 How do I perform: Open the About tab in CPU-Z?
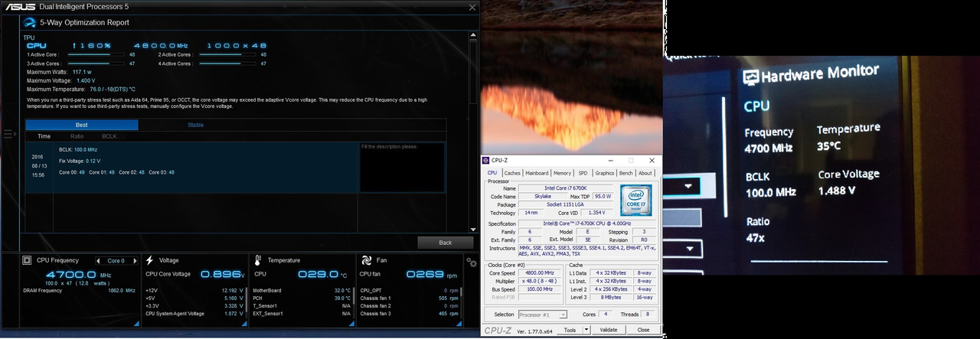coord(645,173)
